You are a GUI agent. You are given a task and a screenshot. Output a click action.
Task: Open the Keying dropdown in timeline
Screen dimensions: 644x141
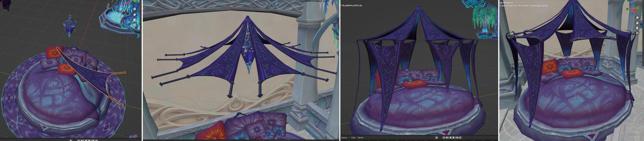coord(345,137)
